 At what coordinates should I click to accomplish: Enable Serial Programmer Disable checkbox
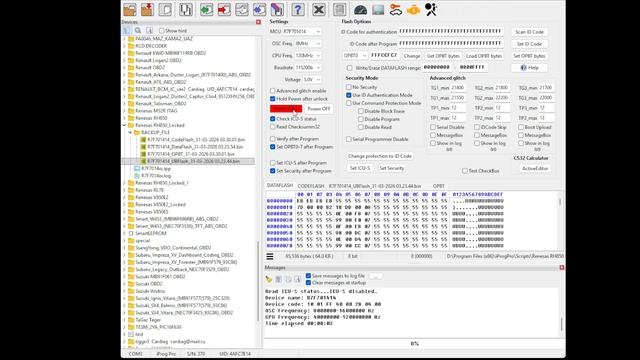(349, 139)
